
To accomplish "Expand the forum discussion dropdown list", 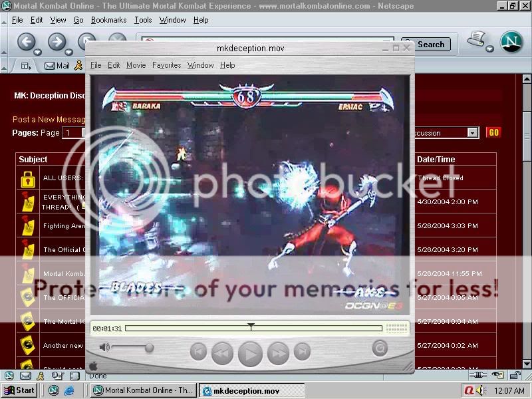I will click(x=472, y=133).
